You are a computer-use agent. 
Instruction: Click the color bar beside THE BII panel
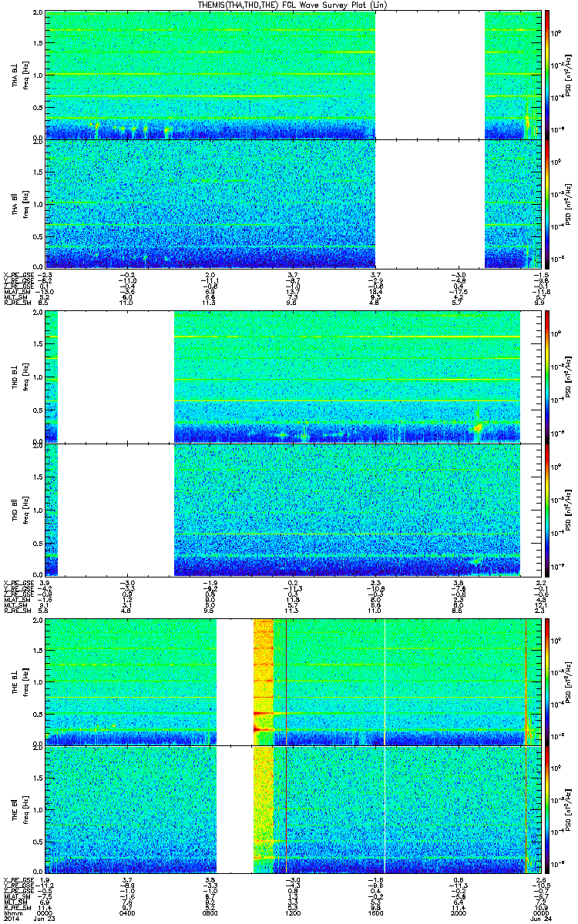click(x=547, y=810)
